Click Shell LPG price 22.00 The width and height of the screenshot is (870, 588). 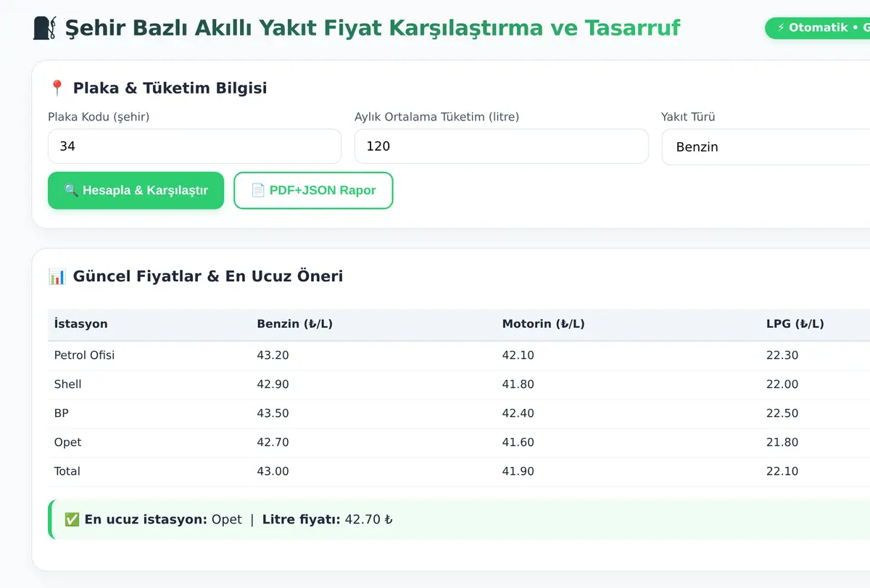[782, 384]
